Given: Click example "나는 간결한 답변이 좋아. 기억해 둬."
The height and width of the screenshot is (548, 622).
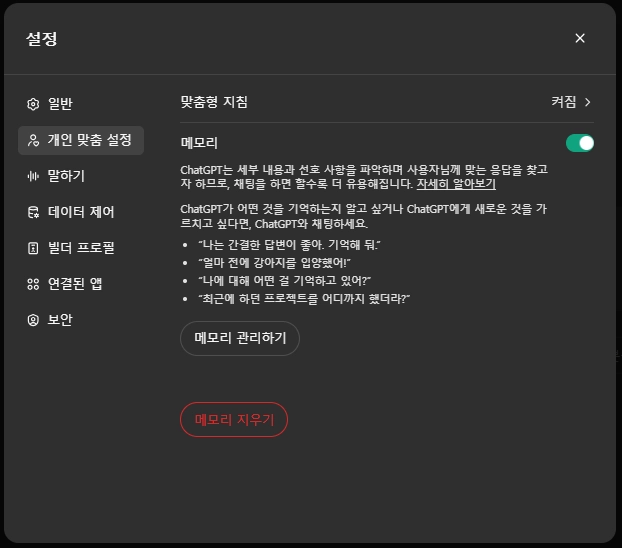Looking at the screenshot, I should point(289,245).
